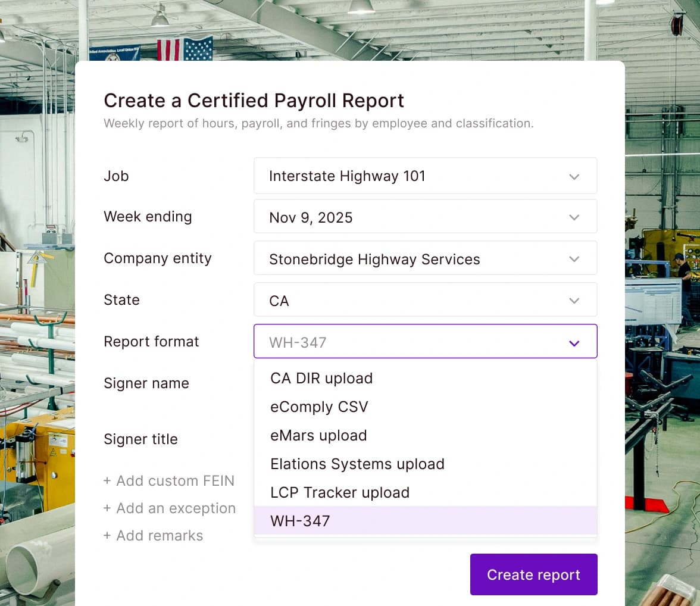Click the State field chevron icon

[x=574, y=301]
